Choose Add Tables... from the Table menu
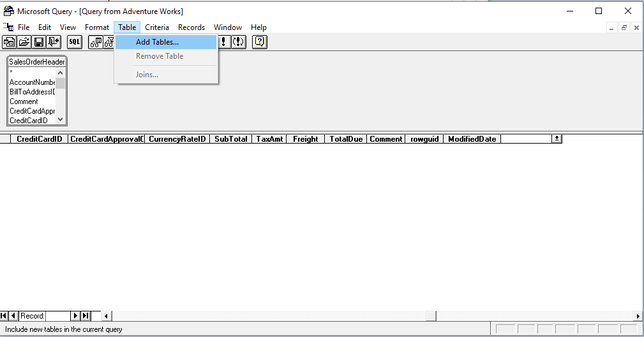644x337 pixels. click(x=157, y=42)
